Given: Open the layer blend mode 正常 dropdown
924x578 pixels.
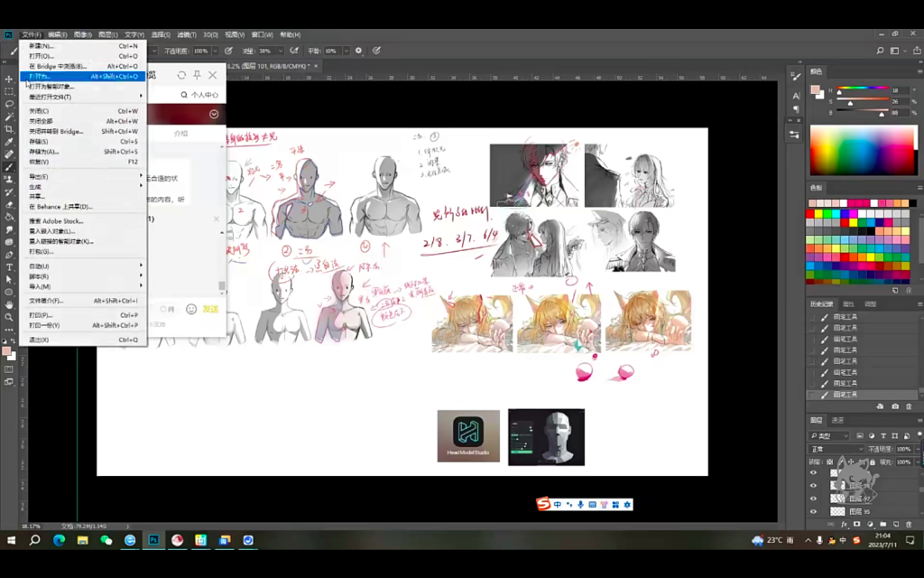Looking at the screenshot, I should click(836, 449).
